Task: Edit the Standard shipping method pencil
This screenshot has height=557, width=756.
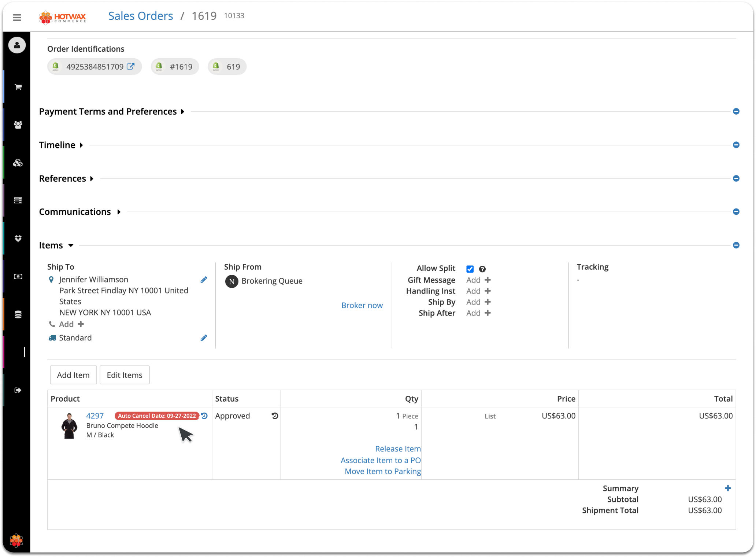Action: [204, 337]
